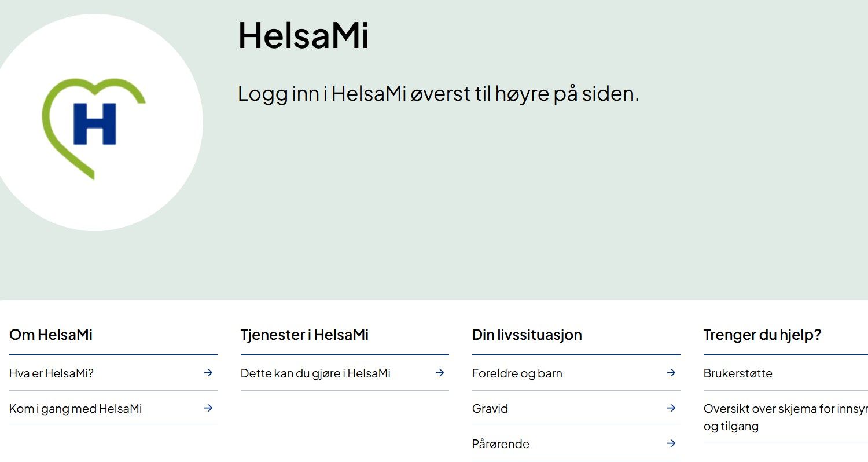Image resolution: width=868 pixels, height=462 pixels.
Task: Click arrow icon beside Pårørende
Action: [671, 443]
